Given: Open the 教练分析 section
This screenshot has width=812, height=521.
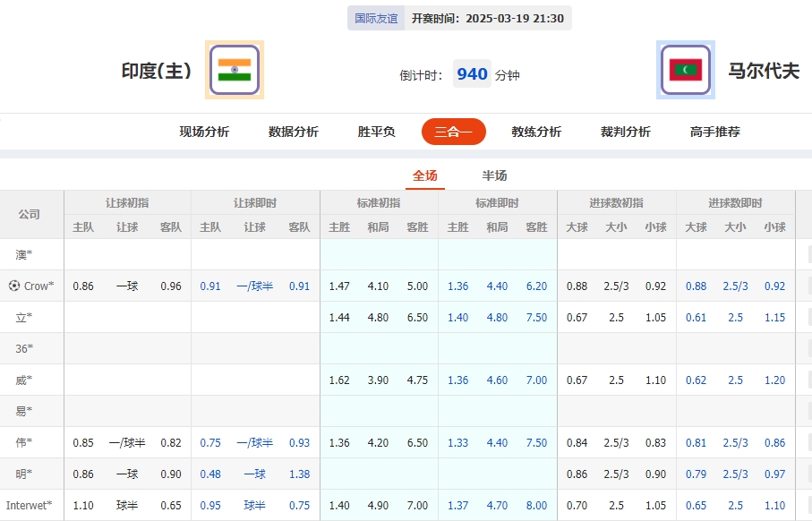Looking at the screenshot, I should click(535, 132).
